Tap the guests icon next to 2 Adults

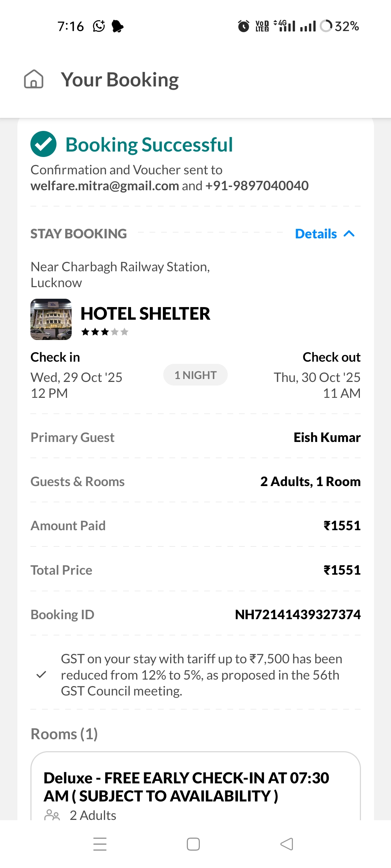(52, 815)
